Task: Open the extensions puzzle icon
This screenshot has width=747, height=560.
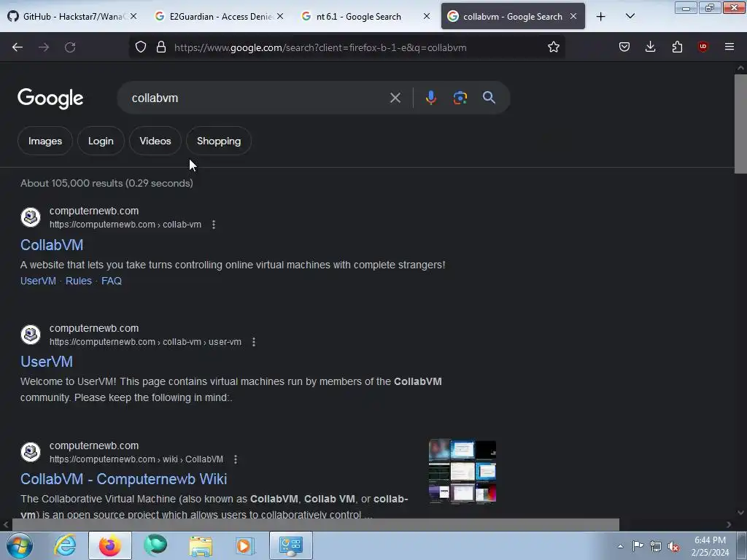Action: 677,47
